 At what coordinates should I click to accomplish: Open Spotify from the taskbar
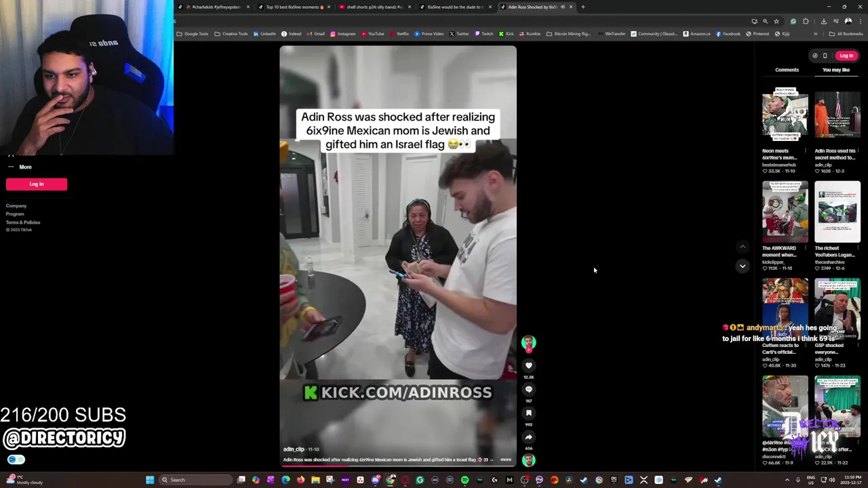click(x=465, y=480)
